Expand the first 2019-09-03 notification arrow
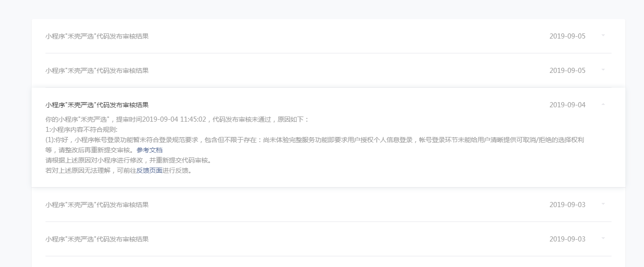This screenshot has width=644, height=267. [603, 204]
